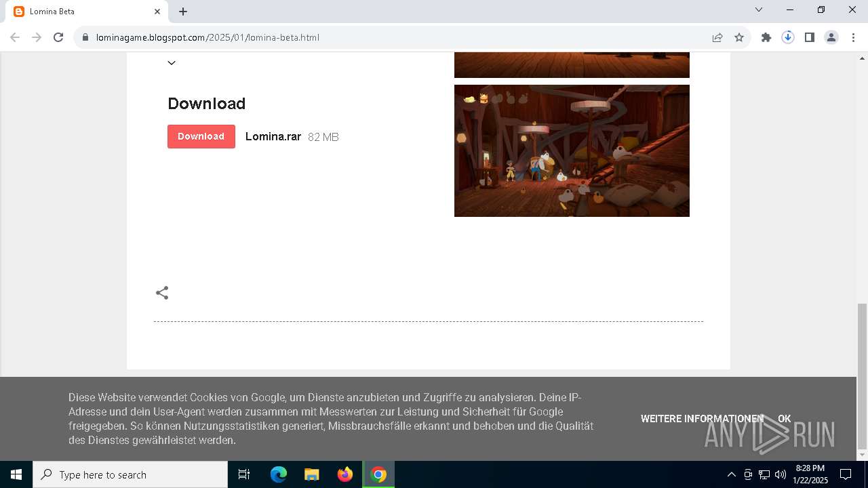The height and width of the screenshot is (488, 868).
Task: Select the Lomina Beta tab
Action: (88, 12)
